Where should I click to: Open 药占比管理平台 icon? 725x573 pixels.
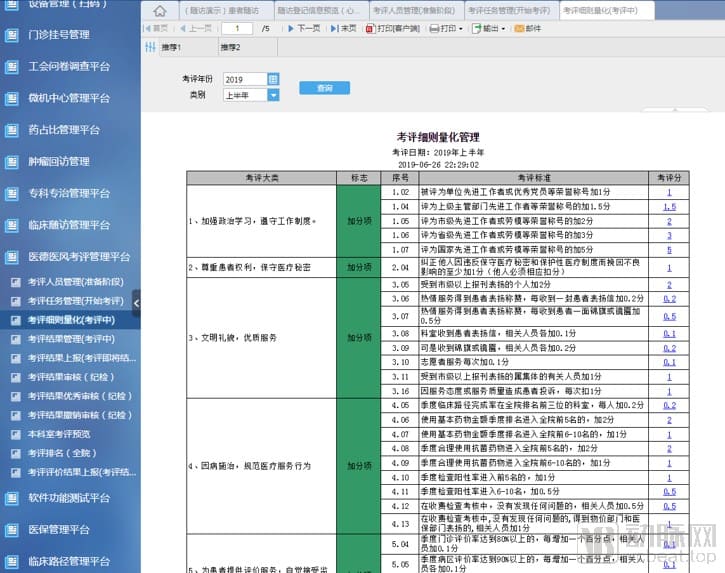12,130
